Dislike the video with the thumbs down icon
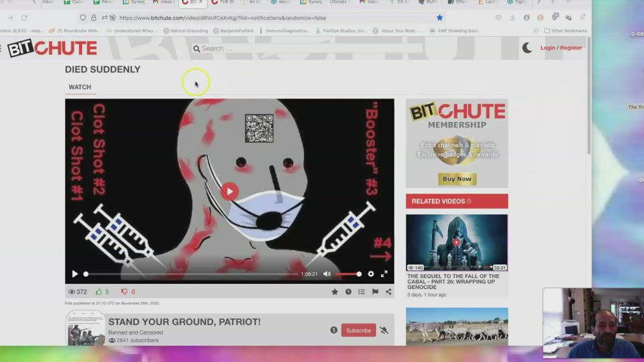This screenshot has width=644, height=362. click(124, 292)
